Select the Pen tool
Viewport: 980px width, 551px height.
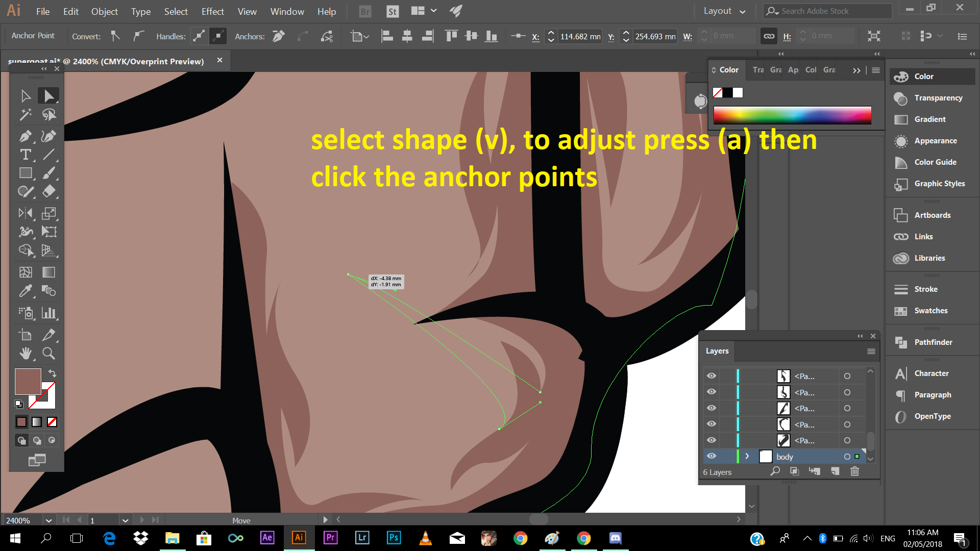point(25,136)
